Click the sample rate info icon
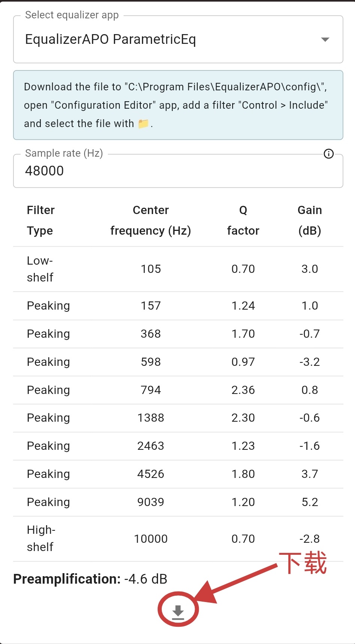Viewport: 355px width, 644px height. (328, 154)
